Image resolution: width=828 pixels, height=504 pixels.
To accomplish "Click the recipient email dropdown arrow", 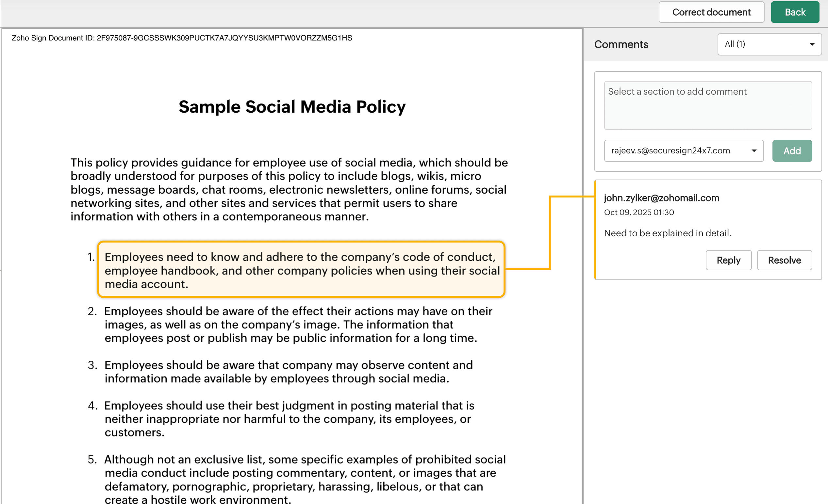I will 754,151.
